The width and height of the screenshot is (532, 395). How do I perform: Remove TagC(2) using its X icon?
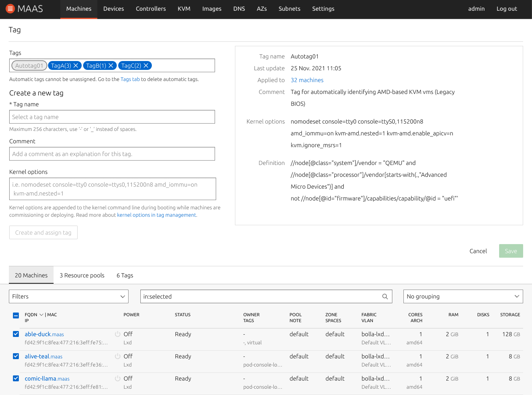tap(146, 65)
